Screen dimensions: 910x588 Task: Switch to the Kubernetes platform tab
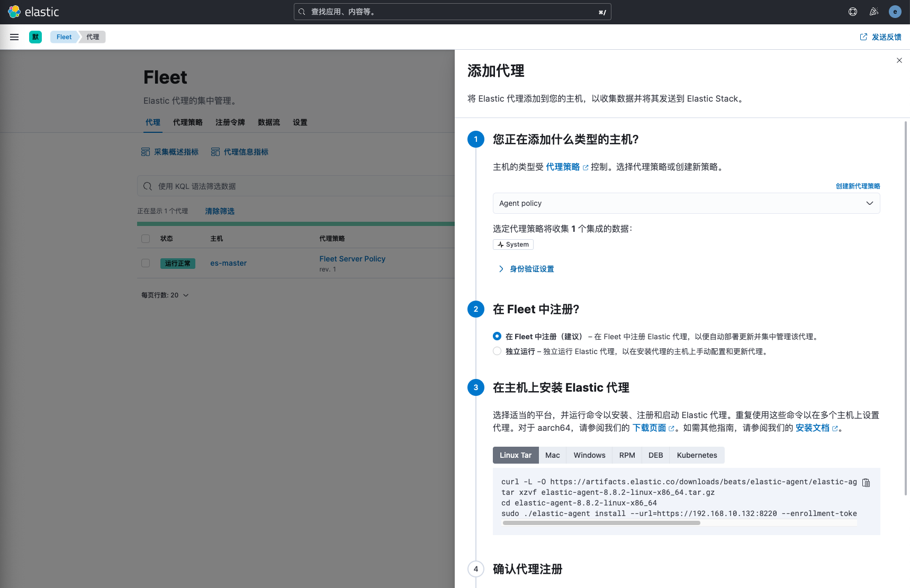point(697,455)
